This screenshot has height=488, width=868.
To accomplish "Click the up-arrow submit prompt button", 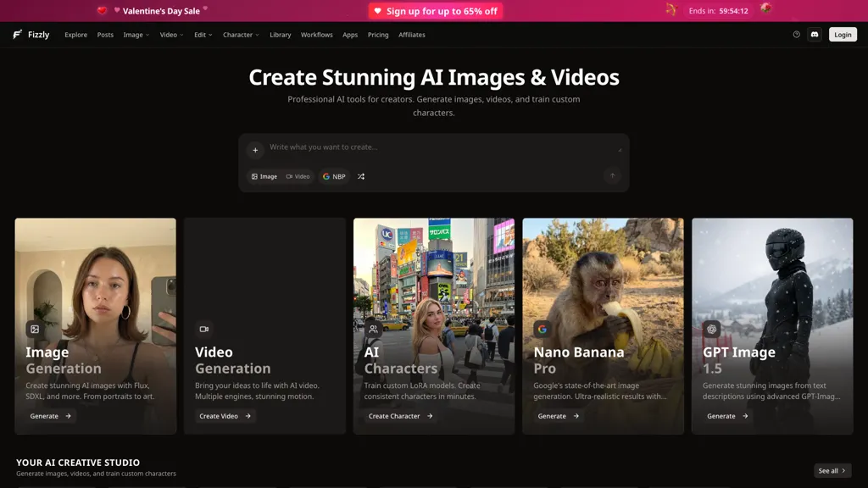I will [612, 176].
